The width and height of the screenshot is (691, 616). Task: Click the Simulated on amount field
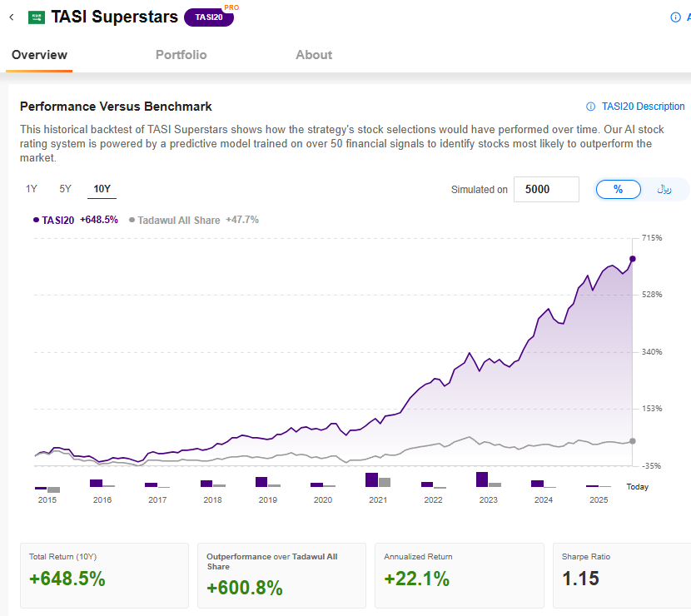pos(546,190)
